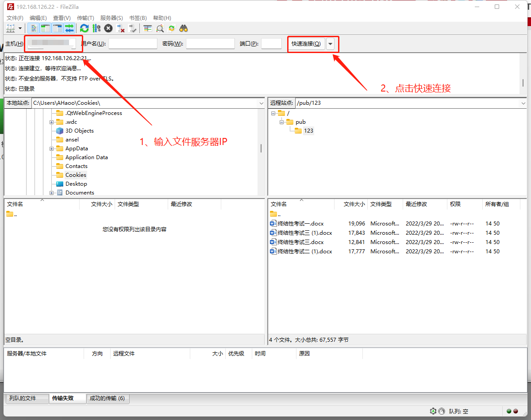Open the 服务器(S) menu
This screenshot has width=531, height=420.
112,18
